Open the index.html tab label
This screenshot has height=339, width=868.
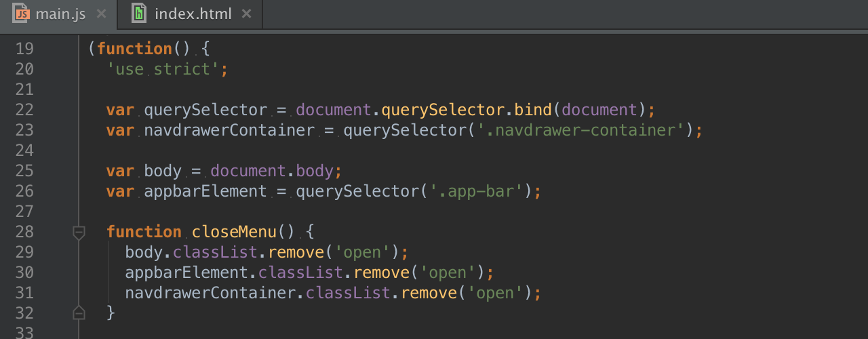pyautogui.click(x=193, y=14)
